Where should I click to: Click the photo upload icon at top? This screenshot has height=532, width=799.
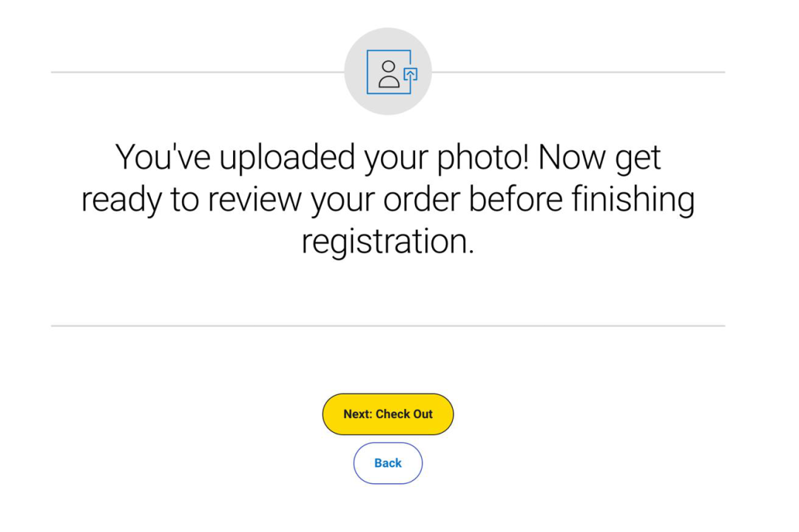click(392, 72)
